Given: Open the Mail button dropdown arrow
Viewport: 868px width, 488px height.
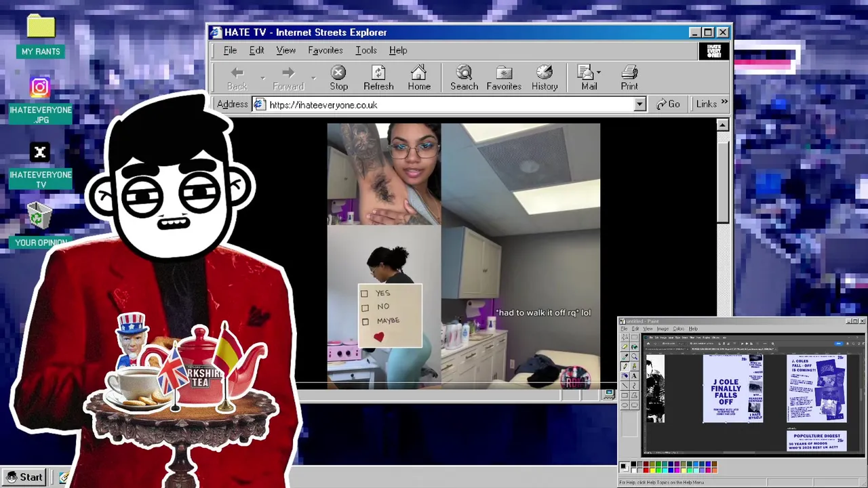Looking at the screenshot, I should [x=599, y=72].
